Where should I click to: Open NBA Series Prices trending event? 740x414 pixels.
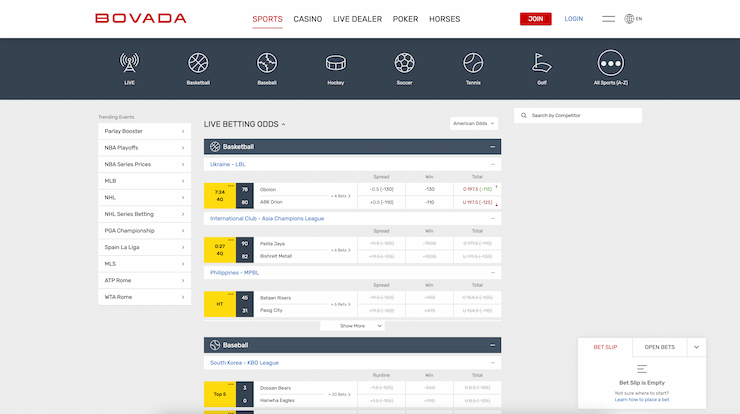click(144, 164)
